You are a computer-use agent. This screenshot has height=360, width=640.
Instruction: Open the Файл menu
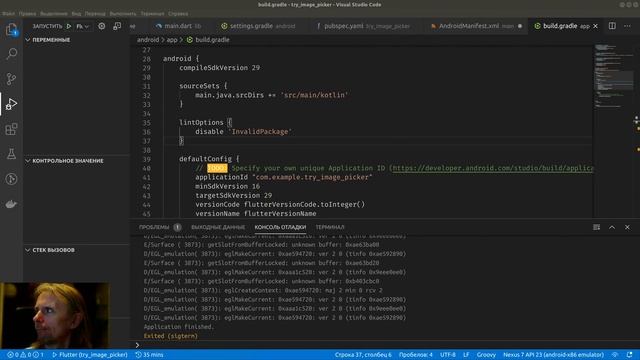pyautogui.click(x=8, y=13)
